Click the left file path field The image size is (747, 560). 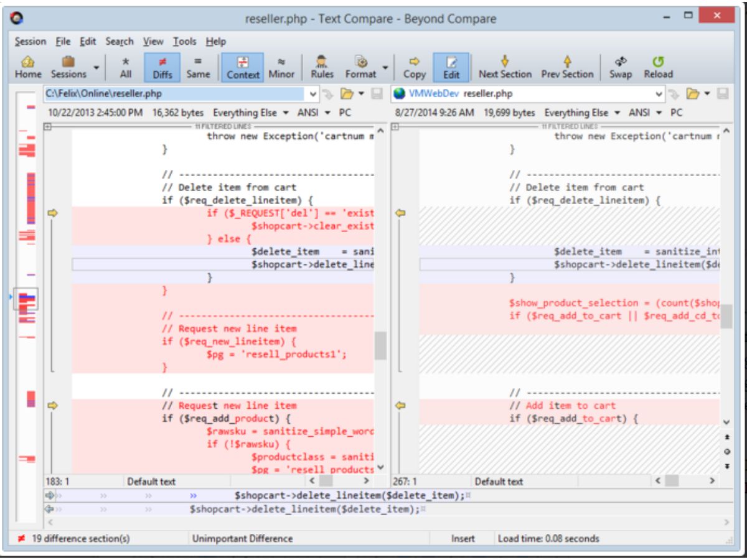174,95
